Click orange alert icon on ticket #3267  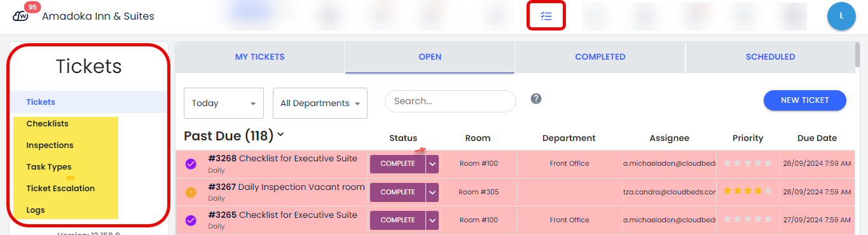click(191, 192)
